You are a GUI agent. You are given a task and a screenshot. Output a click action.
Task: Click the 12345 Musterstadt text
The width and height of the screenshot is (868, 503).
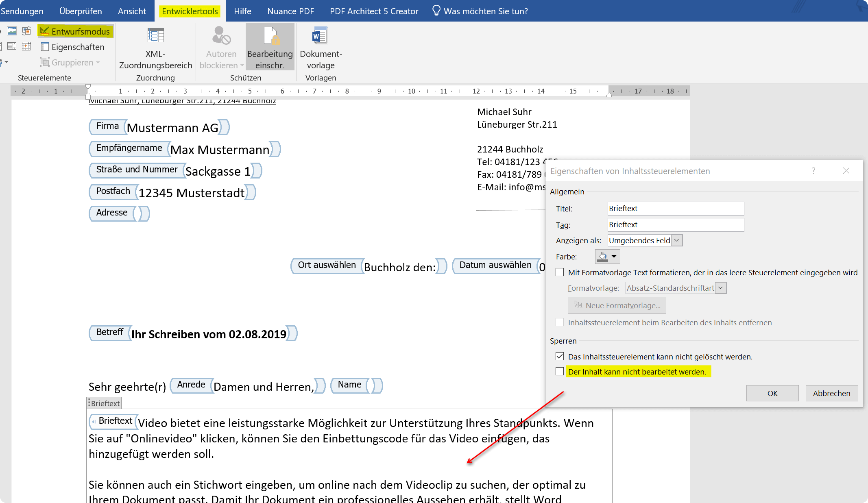point(192,193)
